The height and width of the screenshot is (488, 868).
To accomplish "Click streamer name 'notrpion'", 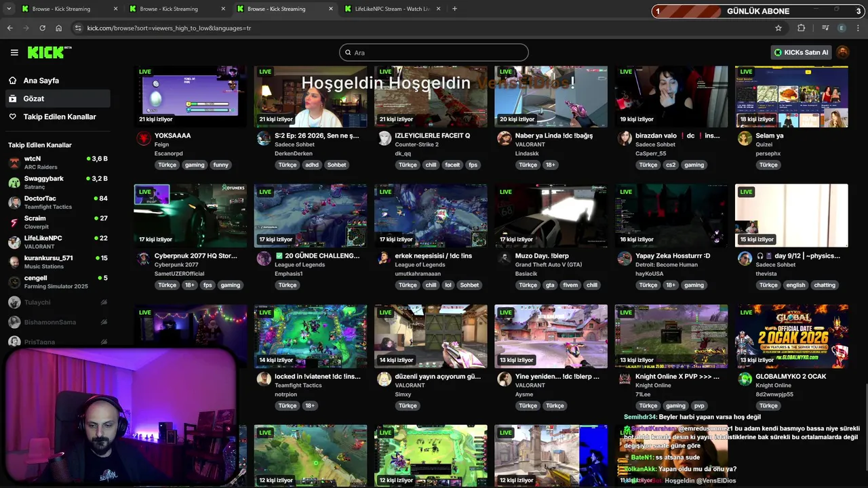I will [x=285, y=394].
